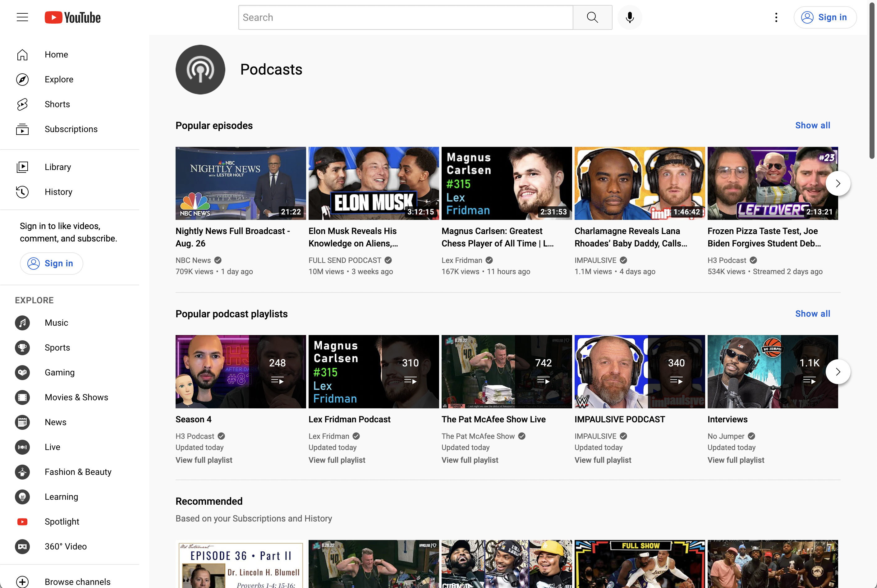Viewport: 877px width, 588px height.
Task: Click Elon Musk Reveals His Knowledge title
Action: (353, 237)
